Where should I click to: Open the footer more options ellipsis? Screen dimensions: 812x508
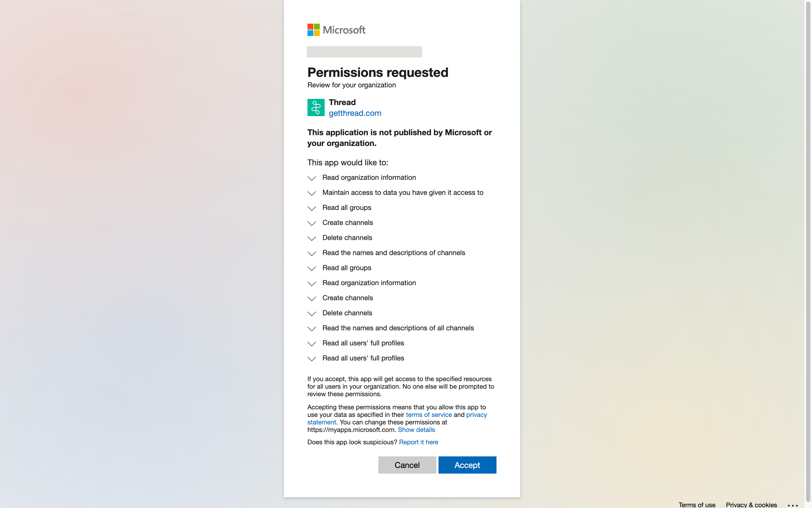(793, 505)
